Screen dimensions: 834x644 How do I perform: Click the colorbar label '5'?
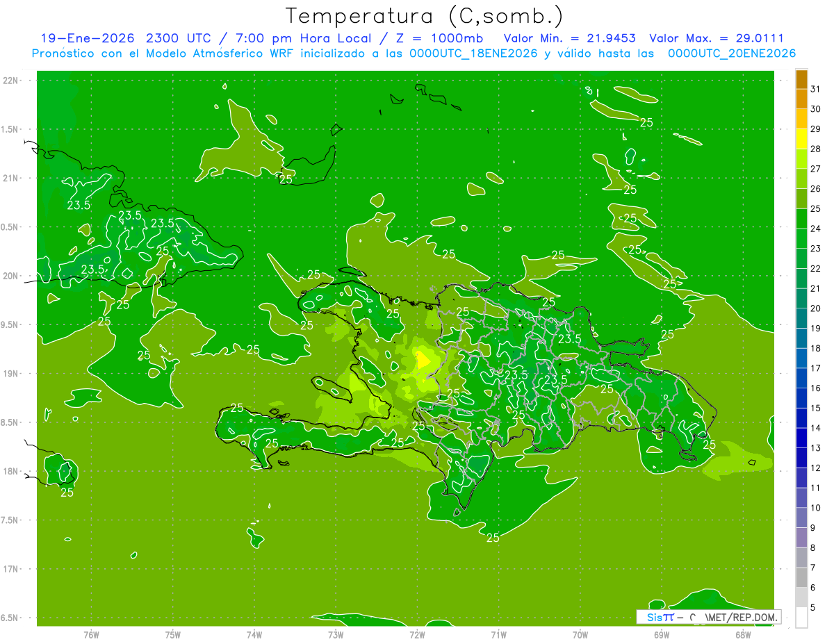coord(813,608)
